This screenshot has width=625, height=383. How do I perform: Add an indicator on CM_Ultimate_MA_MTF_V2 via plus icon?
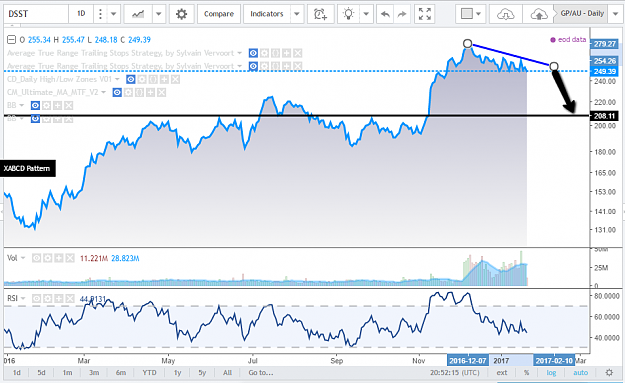point(150,92)
